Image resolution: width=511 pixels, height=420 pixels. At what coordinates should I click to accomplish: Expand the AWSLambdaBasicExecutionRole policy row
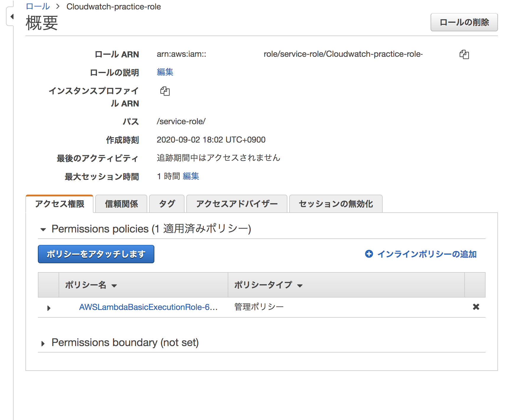(x=48, y=308)
